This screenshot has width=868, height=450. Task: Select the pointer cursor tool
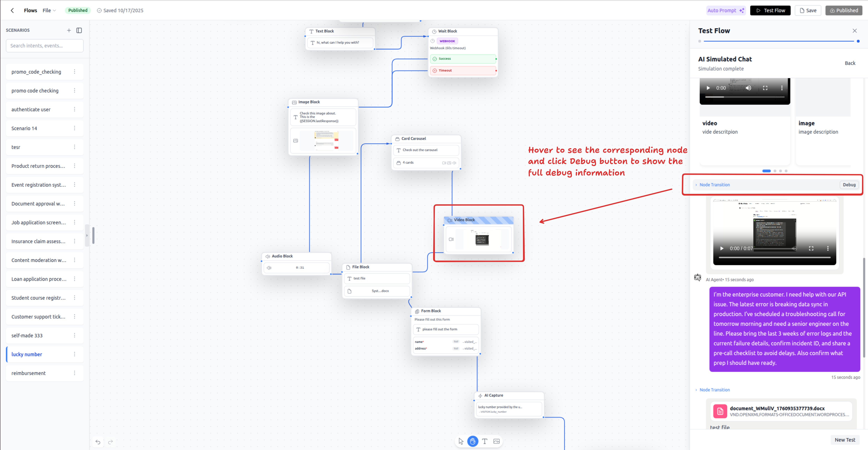(461, 441)
